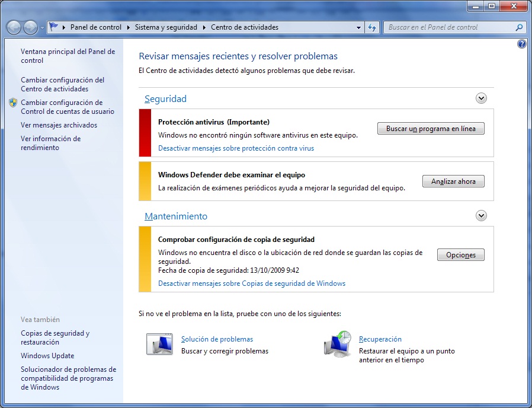Select Sistema y seguridad breadcrumb
This screenshot has height=408, width=532.
(x=166, y=27)
